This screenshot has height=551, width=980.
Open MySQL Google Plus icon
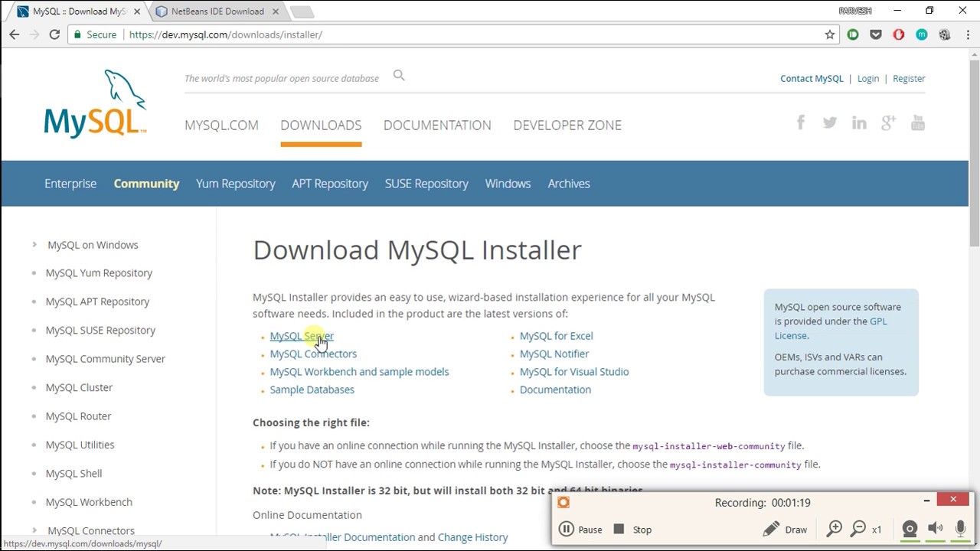tap(888, 122)
